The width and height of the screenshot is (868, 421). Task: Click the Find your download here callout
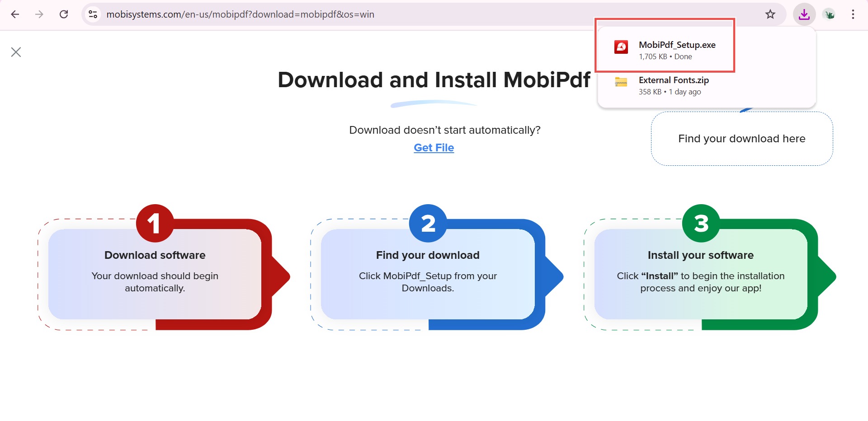742,139
